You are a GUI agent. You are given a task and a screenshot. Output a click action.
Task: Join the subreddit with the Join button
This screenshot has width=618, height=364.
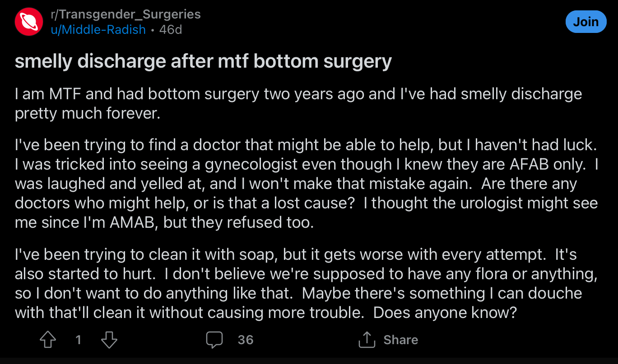point(585,22)
